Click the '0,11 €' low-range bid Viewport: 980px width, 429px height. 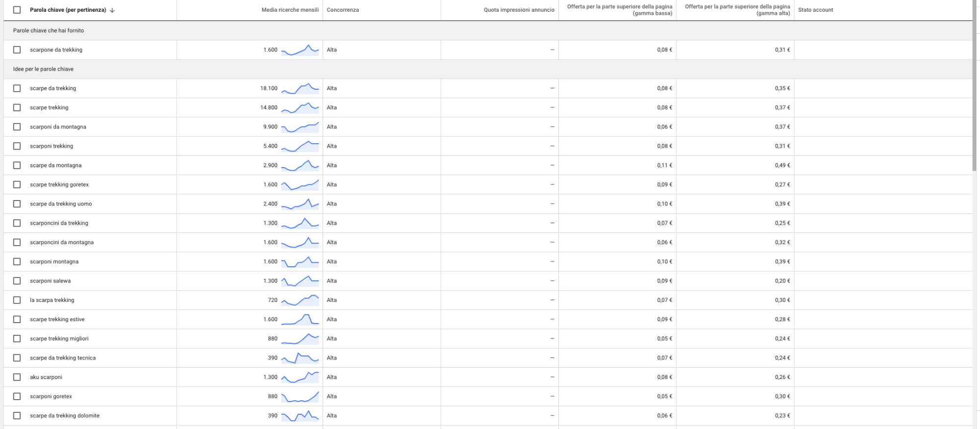(665, 165)
